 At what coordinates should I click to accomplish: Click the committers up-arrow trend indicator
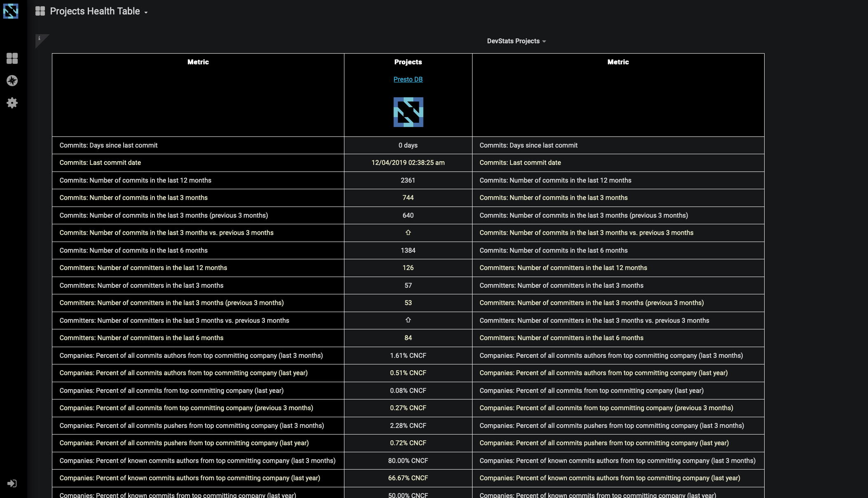(408, 320)
